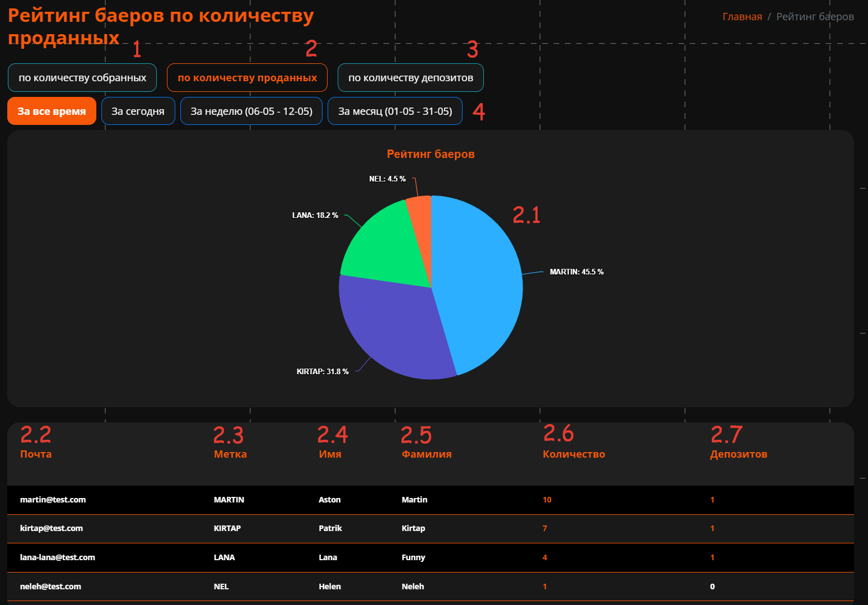Click deposits value 0 in neleh row

click(x=712, y=587)
